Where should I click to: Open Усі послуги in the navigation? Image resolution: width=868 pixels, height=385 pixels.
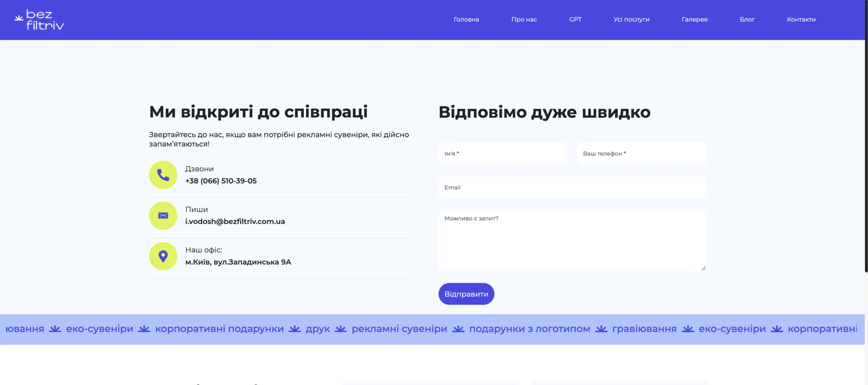(x=631, y=20)
